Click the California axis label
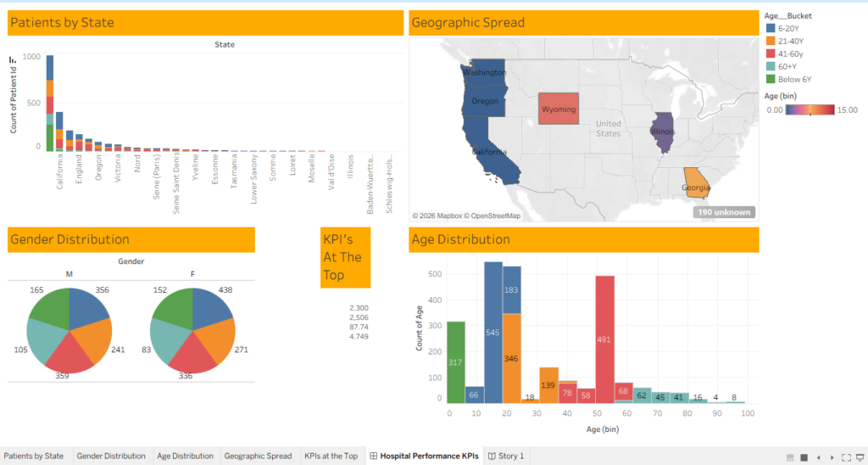 (x=60, y=171)
